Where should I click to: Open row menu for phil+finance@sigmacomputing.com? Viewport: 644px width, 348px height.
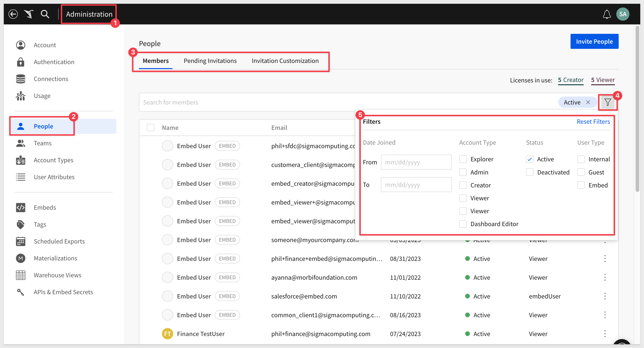(605, 334)
